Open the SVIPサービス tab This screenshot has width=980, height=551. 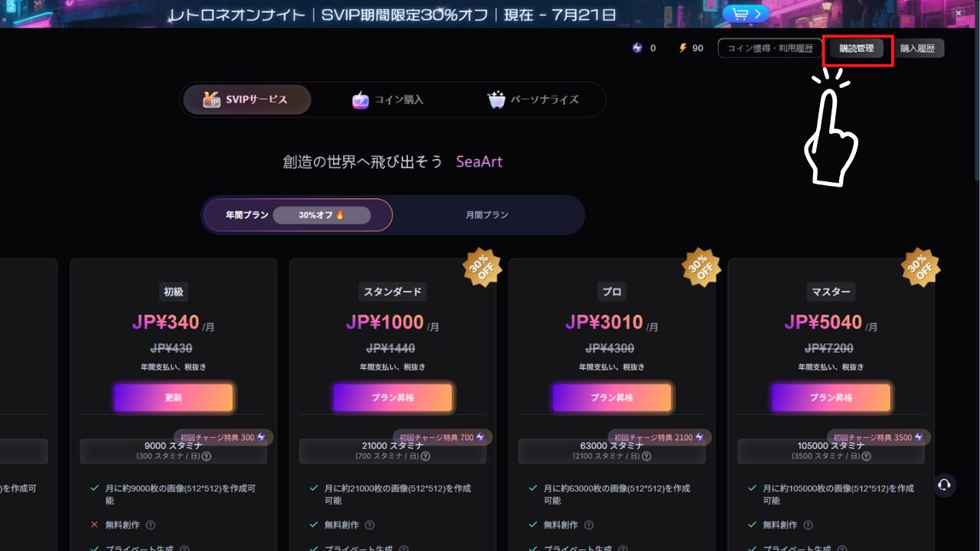(247, 99)
